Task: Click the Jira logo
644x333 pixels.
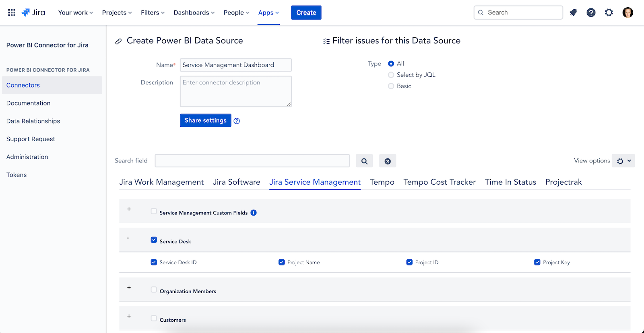Action: click(x=33, y=12)
